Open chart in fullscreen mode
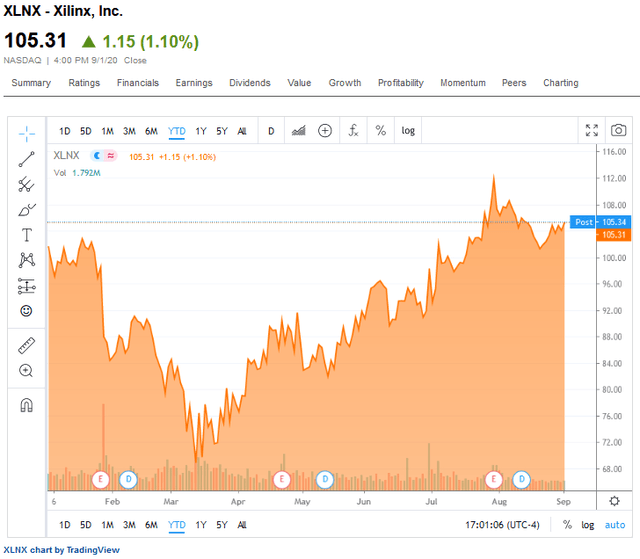 [x=593, y=130]
